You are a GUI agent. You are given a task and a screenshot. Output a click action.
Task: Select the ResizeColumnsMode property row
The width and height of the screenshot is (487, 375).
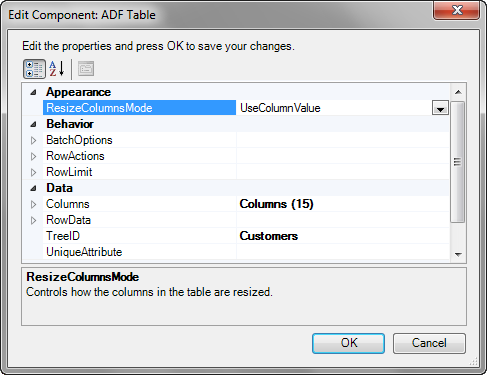(x=139, y=108)
